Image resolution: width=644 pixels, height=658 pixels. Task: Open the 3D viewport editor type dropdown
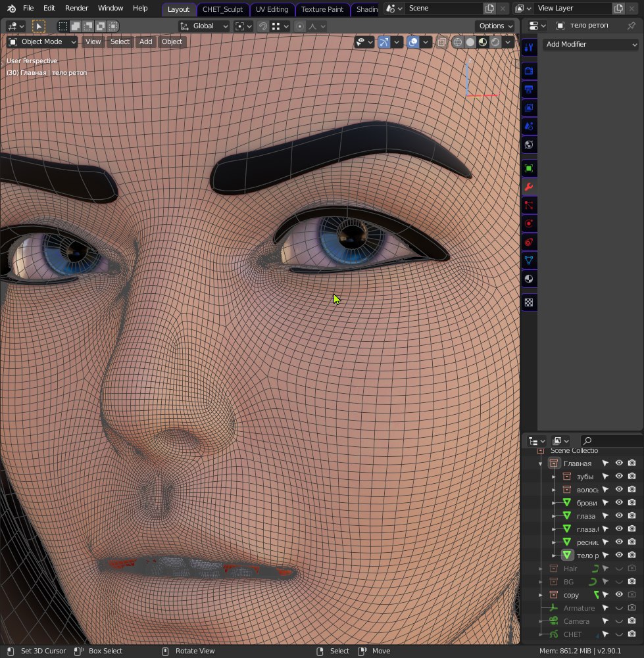[16, 26]
